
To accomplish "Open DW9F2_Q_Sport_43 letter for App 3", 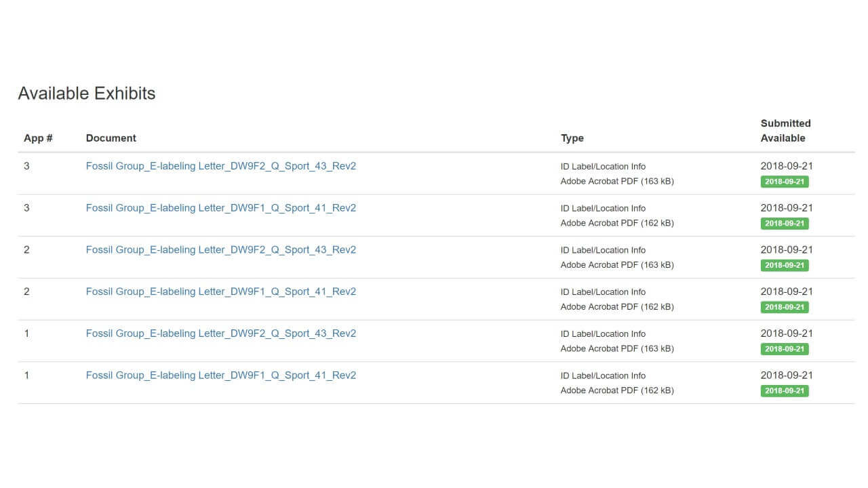I will [x=220, y=166].
